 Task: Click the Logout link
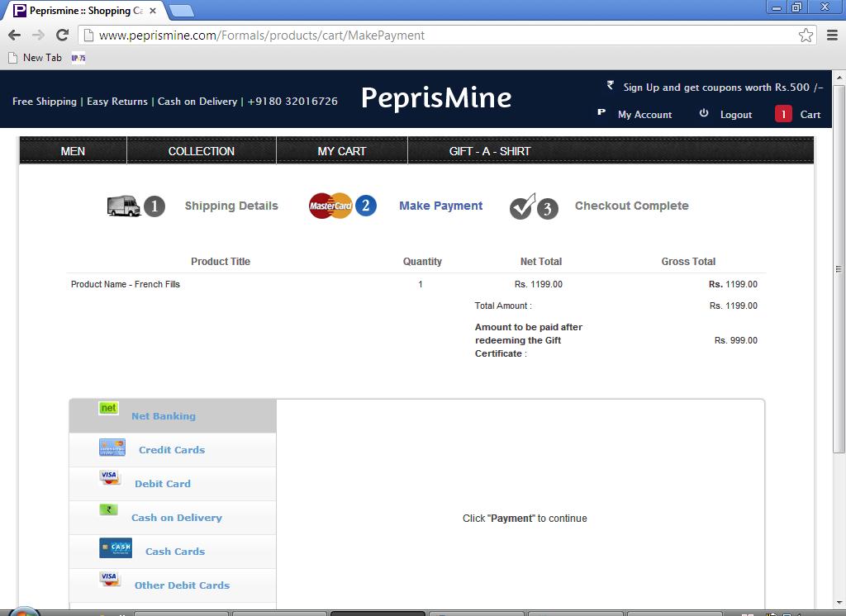tap(735, 115)
